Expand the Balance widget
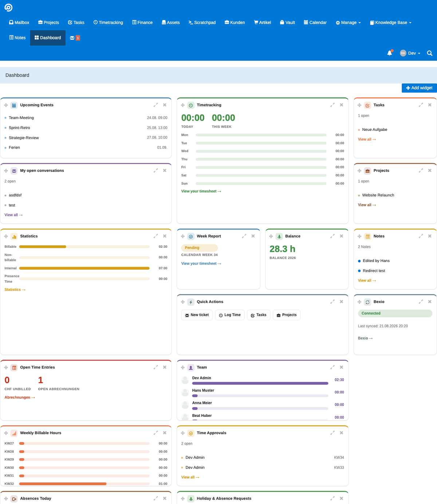 (x=332, y=236)
